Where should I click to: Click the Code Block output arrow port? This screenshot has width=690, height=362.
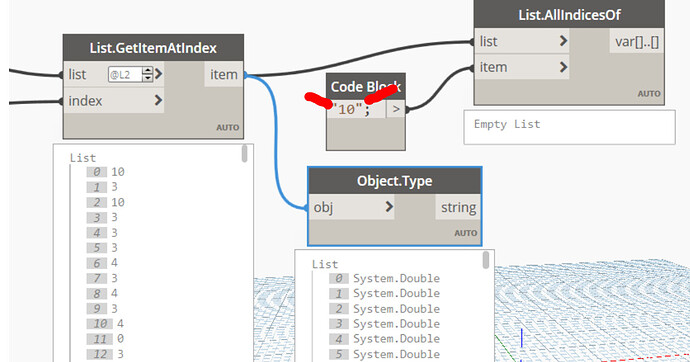(396, 109)
